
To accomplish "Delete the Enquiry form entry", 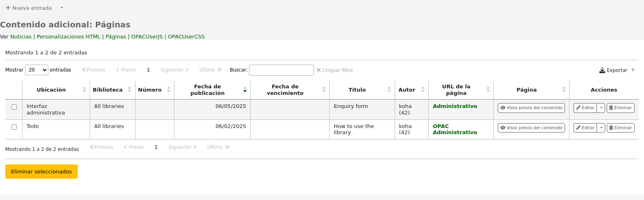I will pyautogui.click(x=620, y=108).
